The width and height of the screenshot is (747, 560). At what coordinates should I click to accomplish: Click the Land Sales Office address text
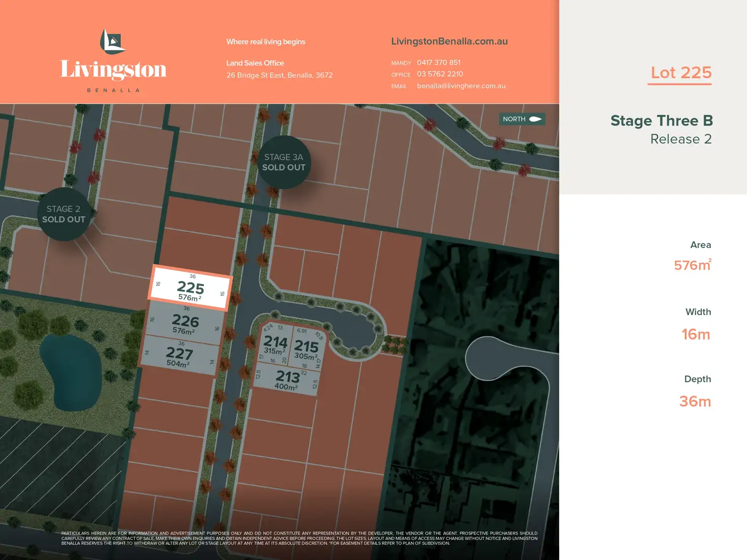pyautogui.click(x=279, y=75)
